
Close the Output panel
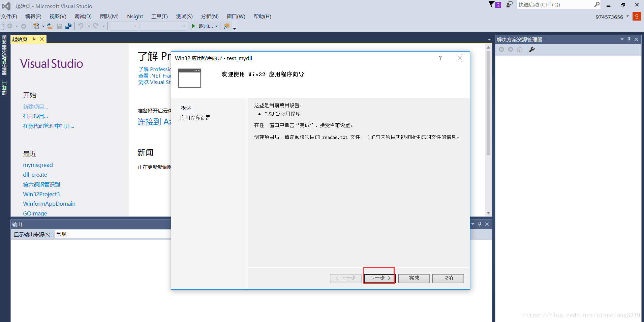pyautogui.click(x=487, y=224)
